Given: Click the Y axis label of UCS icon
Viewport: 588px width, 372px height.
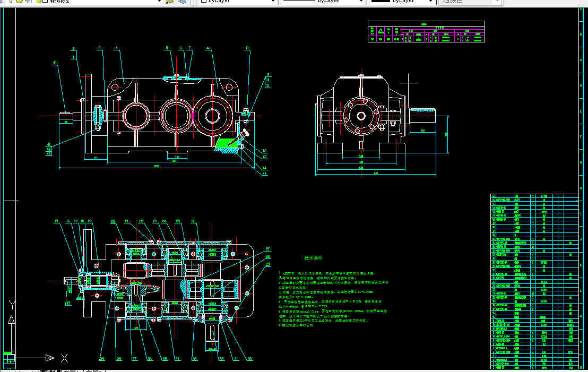Looking at the screenshot, I should [12, 305].
